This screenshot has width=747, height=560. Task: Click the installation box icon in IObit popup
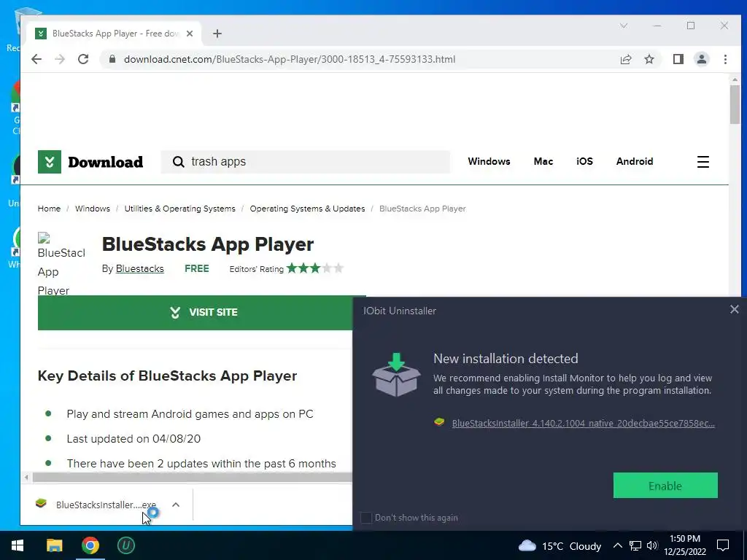(396, 374)
